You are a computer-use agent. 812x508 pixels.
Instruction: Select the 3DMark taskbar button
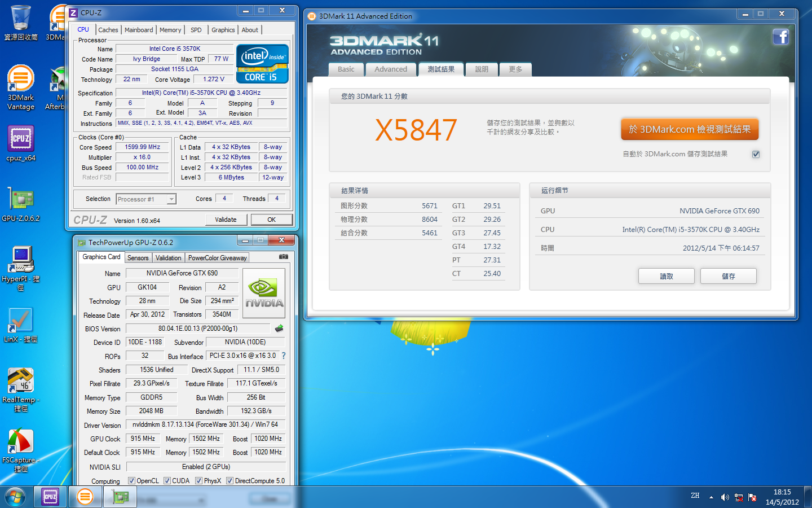pyautogui.click(x=85, y=497)
